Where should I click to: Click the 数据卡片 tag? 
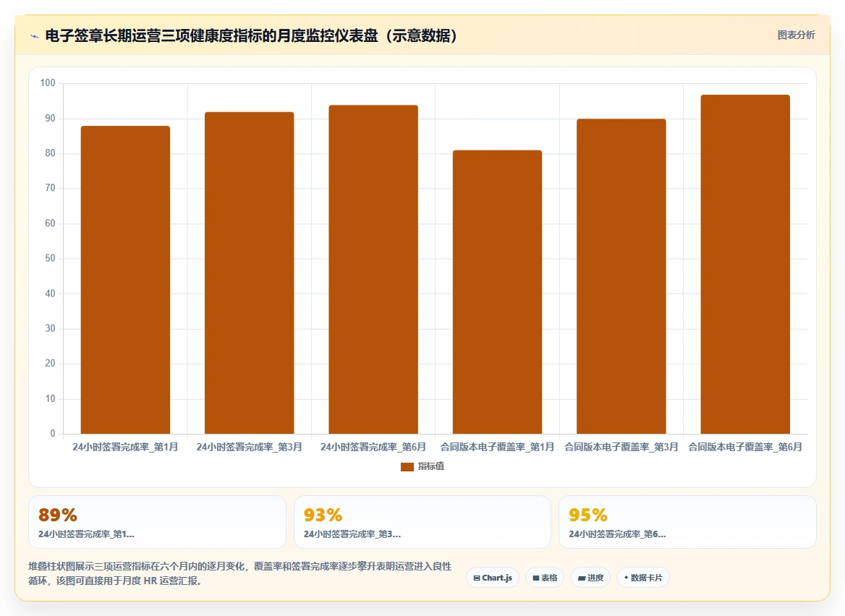(x=643, y=578)
